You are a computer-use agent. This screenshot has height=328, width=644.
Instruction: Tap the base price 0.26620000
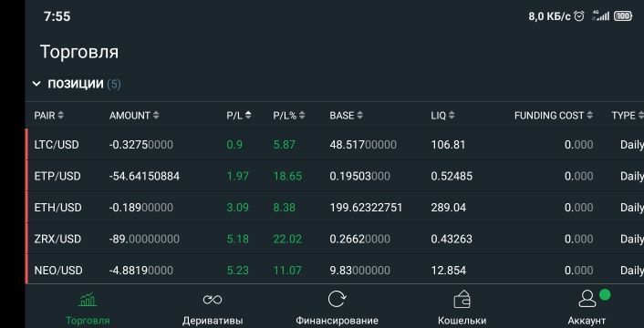pos(359,239)
